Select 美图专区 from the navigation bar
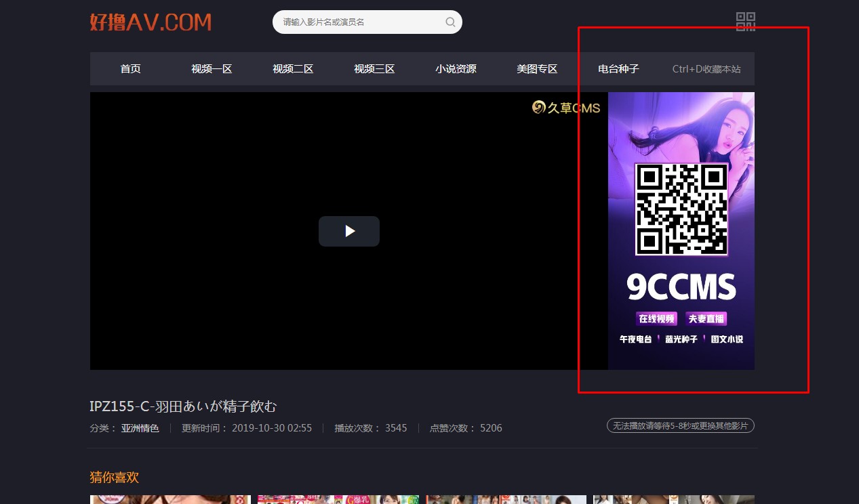Image resolution: width=859 pixels, height=504 pixels. [536, 68]
